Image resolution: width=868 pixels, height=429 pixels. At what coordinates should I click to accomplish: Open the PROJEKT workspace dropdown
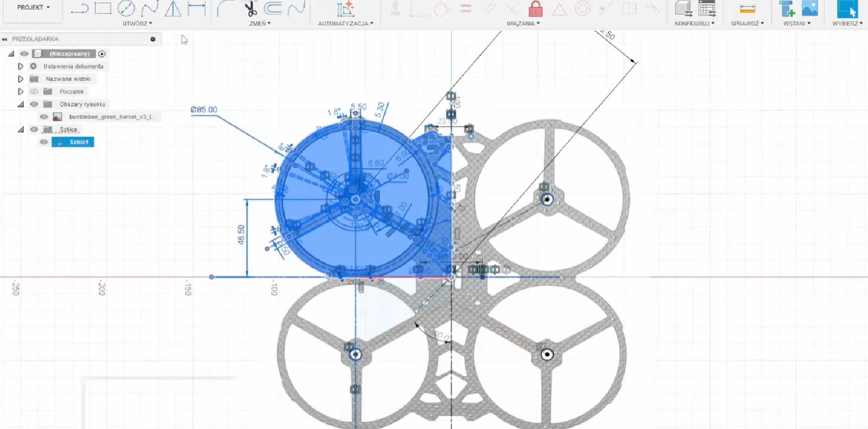click(33, 8)
